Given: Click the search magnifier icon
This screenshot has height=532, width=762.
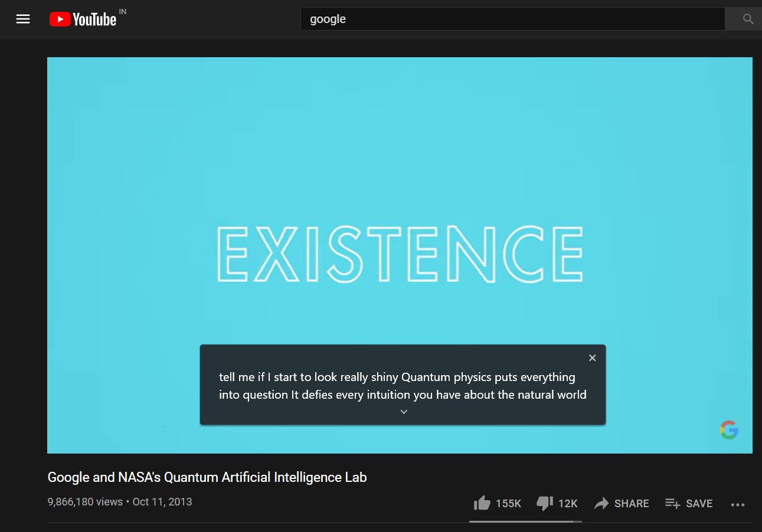Looking at the screenshot, I should [x=747, y=19].
